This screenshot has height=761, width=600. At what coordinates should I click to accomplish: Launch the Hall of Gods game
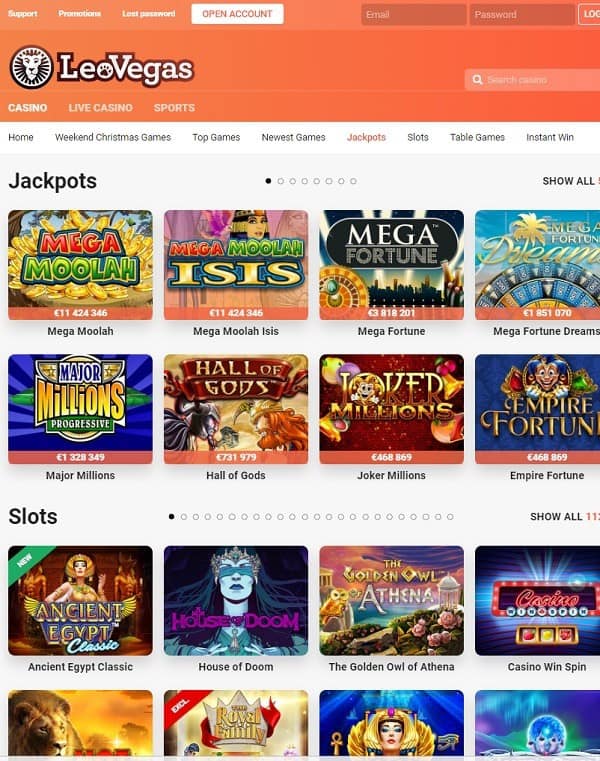tap(236, 409)
